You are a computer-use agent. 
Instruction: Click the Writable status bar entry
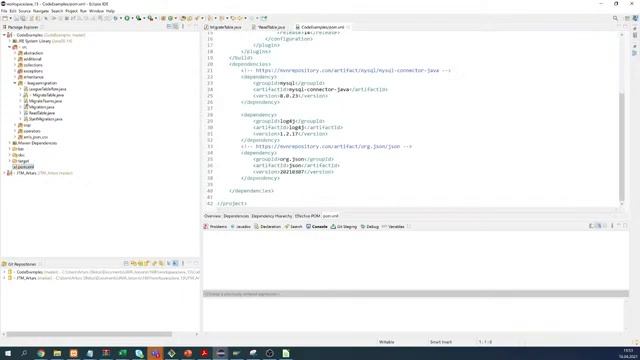coord(387,342)
